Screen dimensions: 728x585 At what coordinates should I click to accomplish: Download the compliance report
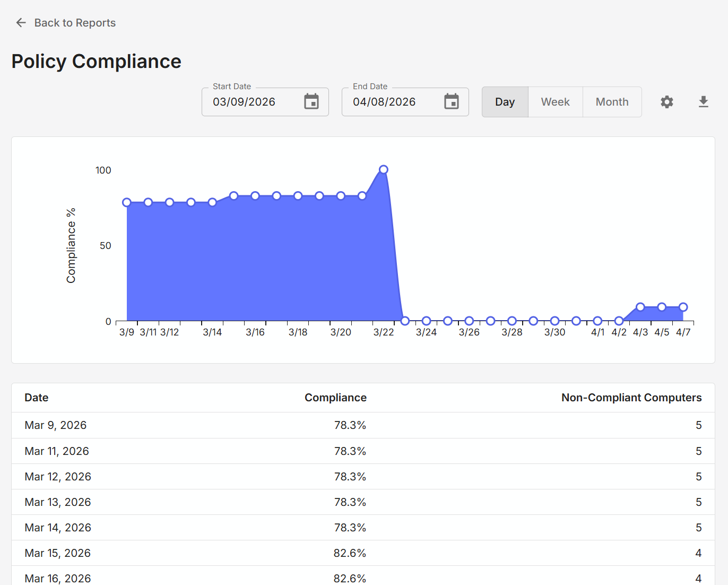[x=703, y=101]
